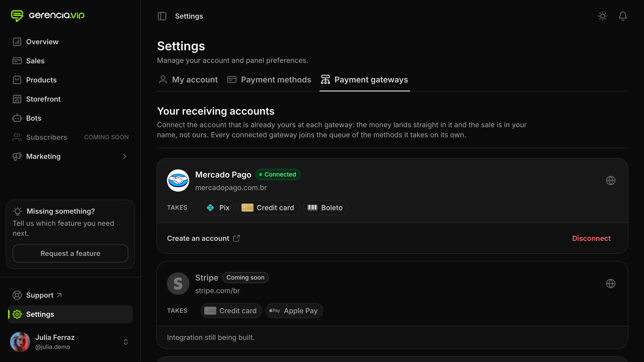
Task: Open Products section
Action: (x=70, y=80)
